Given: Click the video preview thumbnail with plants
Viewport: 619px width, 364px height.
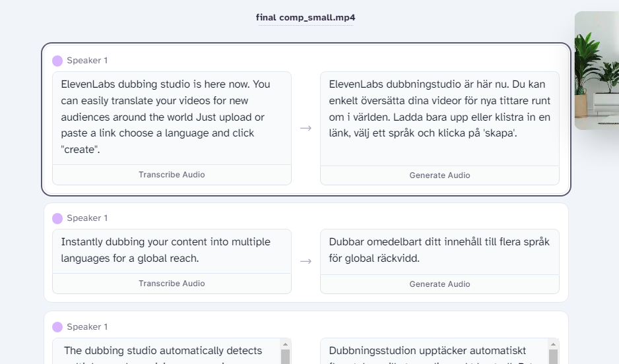Looking at the screenshot, I should coord(597,71).
